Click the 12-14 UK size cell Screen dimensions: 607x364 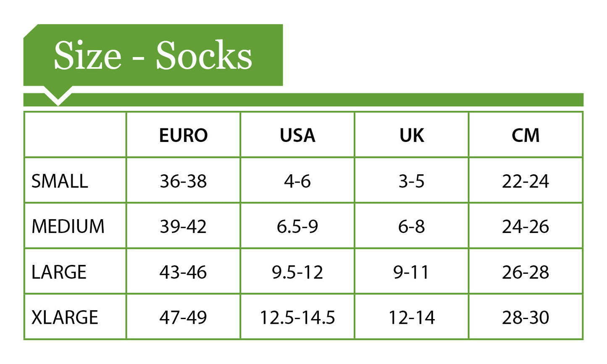point(412,317)
